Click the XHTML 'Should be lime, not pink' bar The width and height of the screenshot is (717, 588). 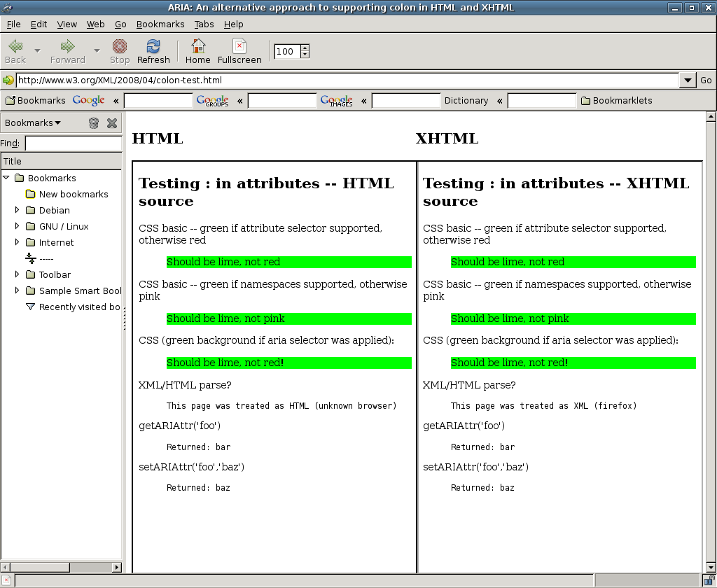tap(573, 318)
